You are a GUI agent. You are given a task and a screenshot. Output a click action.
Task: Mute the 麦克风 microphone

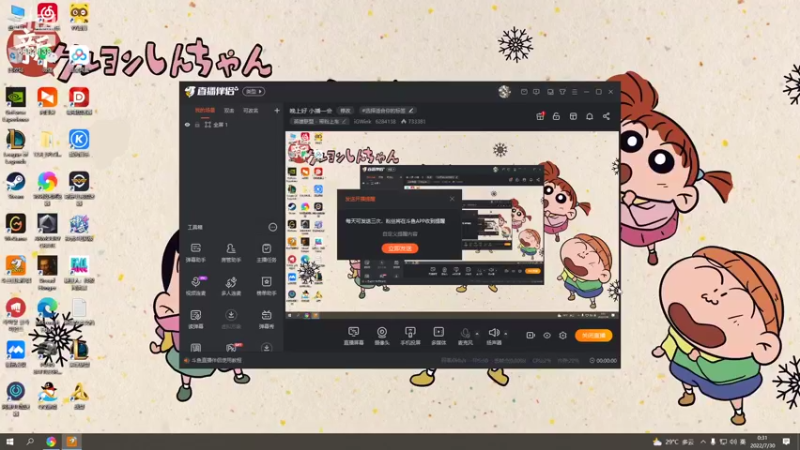[465, 336]
